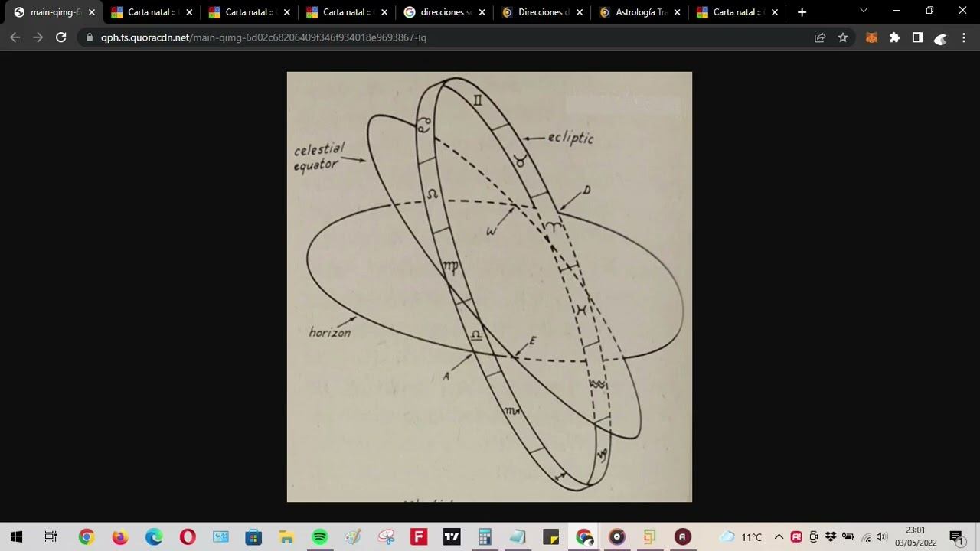Close the 'Astrología Tra' tab
The image size is (980, 551).
coord(677,12)
